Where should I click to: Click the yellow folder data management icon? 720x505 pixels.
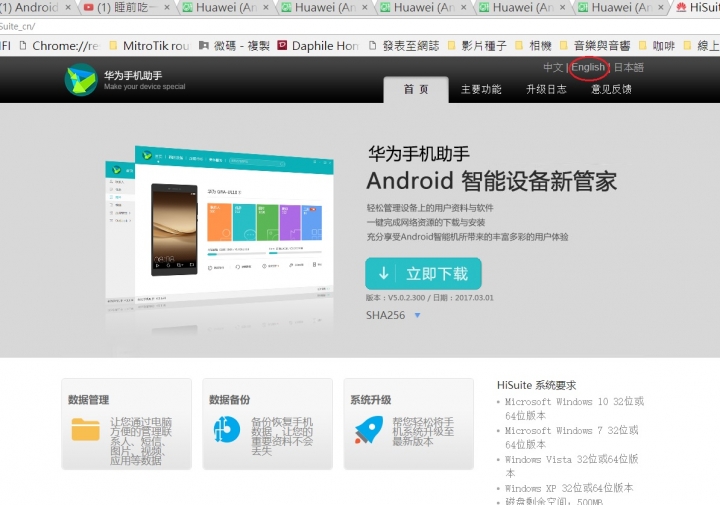tap(85, 429)
